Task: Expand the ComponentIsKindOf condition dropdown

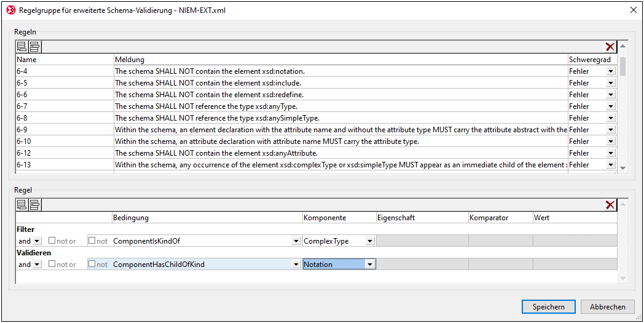Action: [x=296, y=241]
